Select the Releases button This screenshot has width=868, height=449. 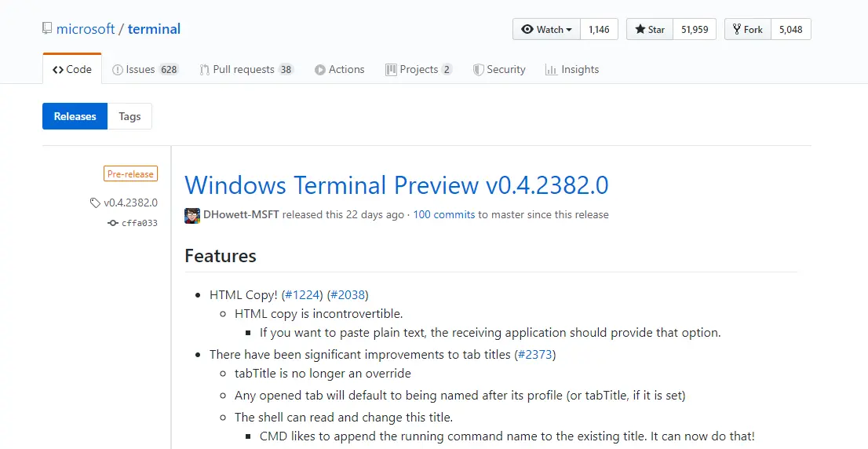point(75,116)
